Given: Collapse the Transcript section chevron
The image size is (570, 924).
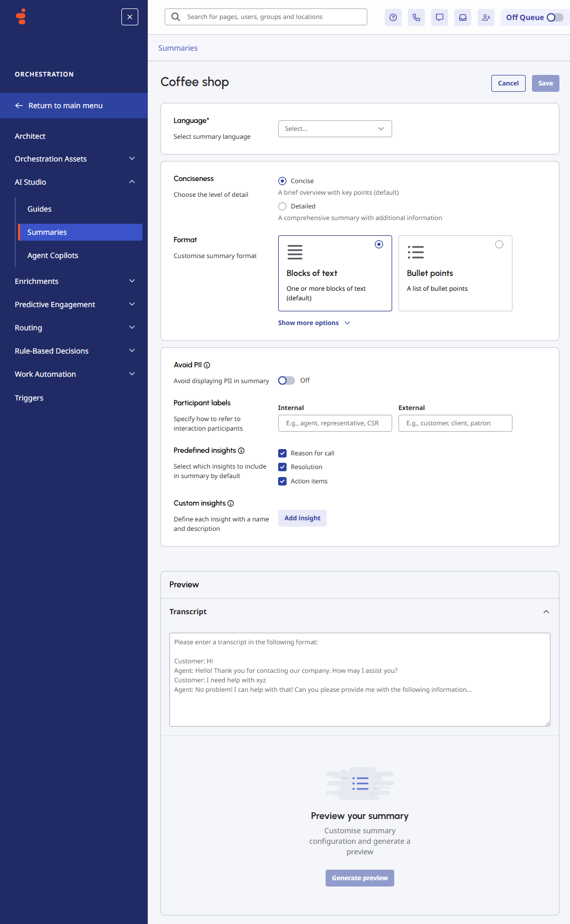Looking at the screenshot, I should point(546,612).
